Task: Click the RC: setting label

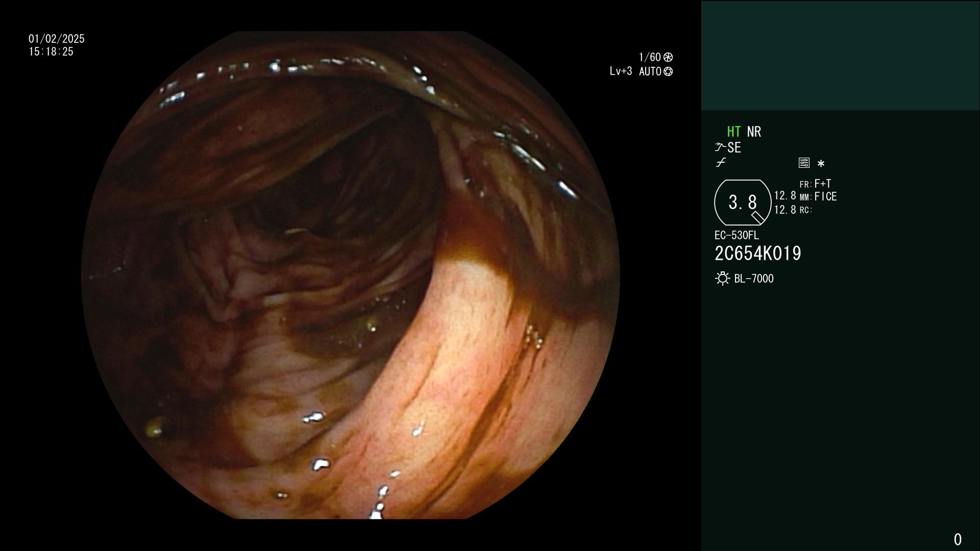Action: point(806,210)
